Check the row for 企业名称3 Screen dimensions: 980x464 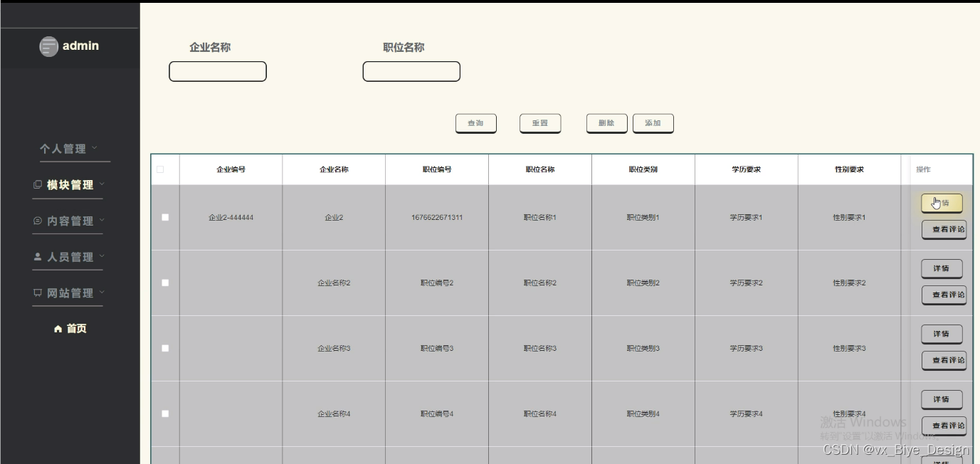[165, 348]
